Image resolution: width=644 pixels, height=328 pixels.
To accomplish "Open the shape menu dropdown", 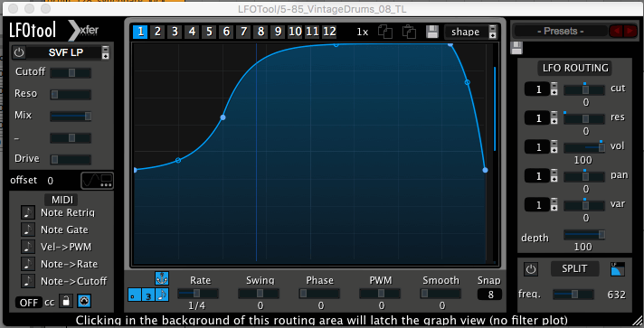I will (492, 32).
